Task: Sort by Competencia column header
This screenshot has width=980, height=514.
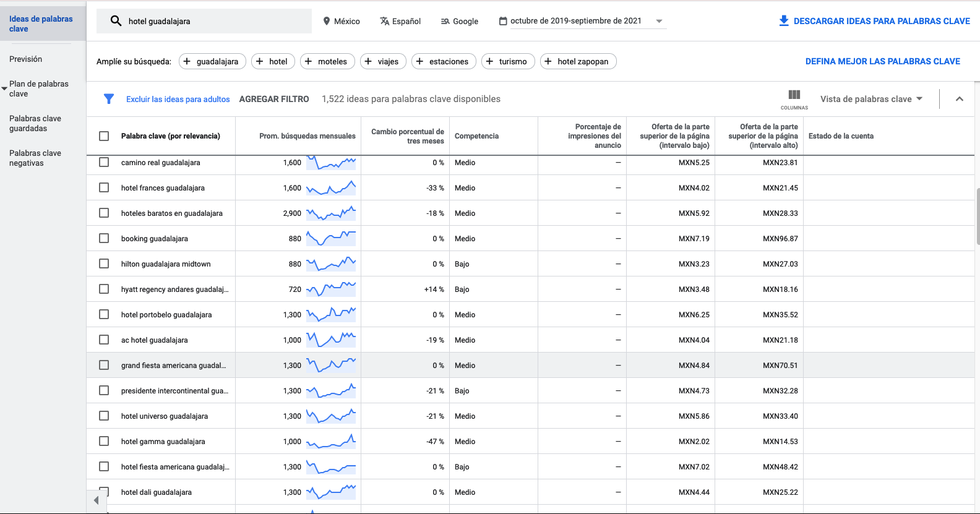Action: pos(476,136)
